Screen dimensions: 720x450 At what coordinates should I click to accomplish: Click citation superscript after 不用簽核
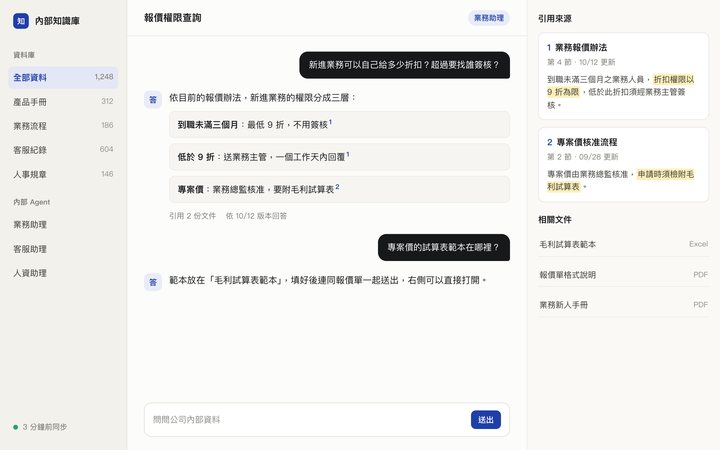(x=330, y=122)
